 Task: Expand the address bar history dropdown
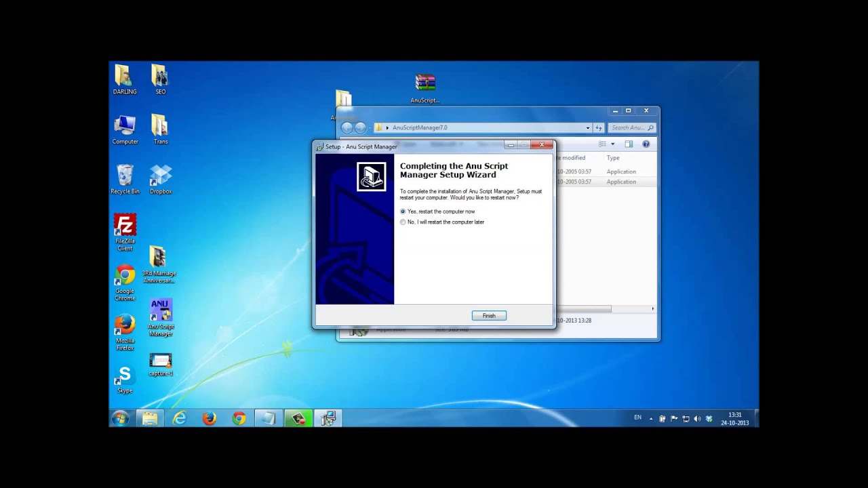pyautogui.click(x=588, y=127)
